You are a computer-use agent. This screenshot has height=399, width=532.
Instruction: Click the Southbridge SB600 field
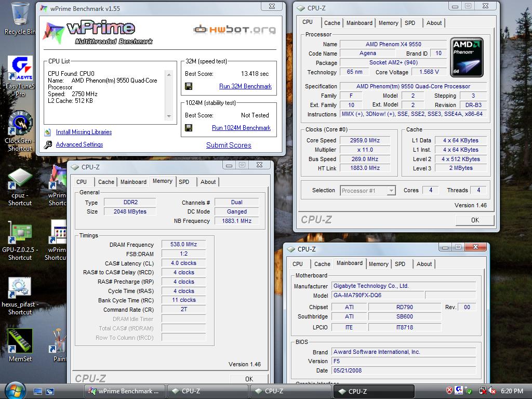click(x=404, y=316)
